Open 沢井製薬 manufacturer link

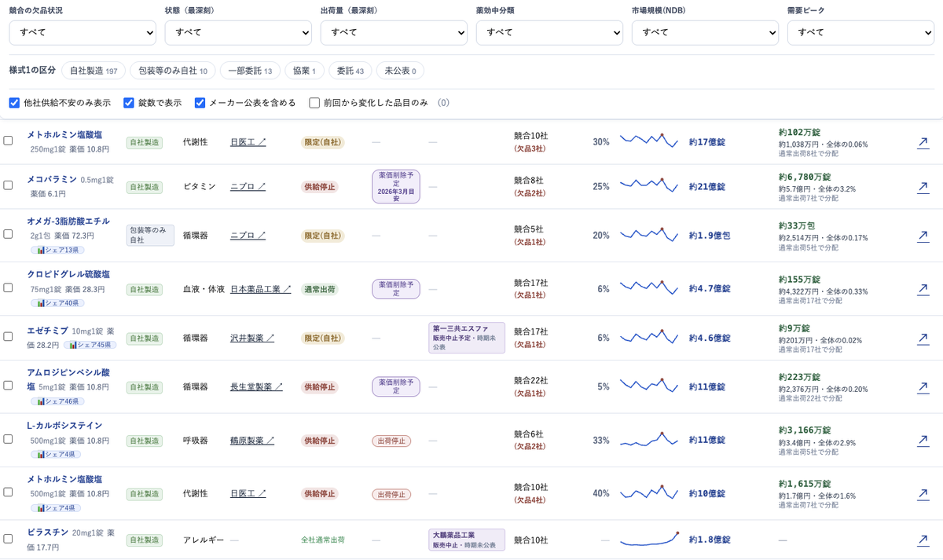[x=252, y=338]
